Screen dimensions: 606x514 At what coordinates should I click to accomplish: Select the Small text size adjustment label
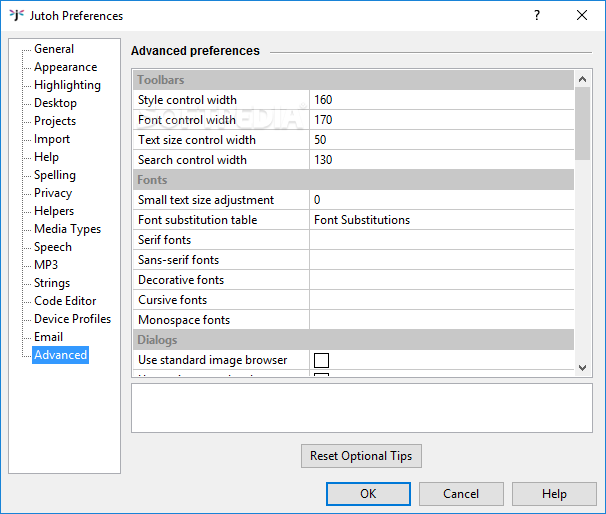[206, 200]
